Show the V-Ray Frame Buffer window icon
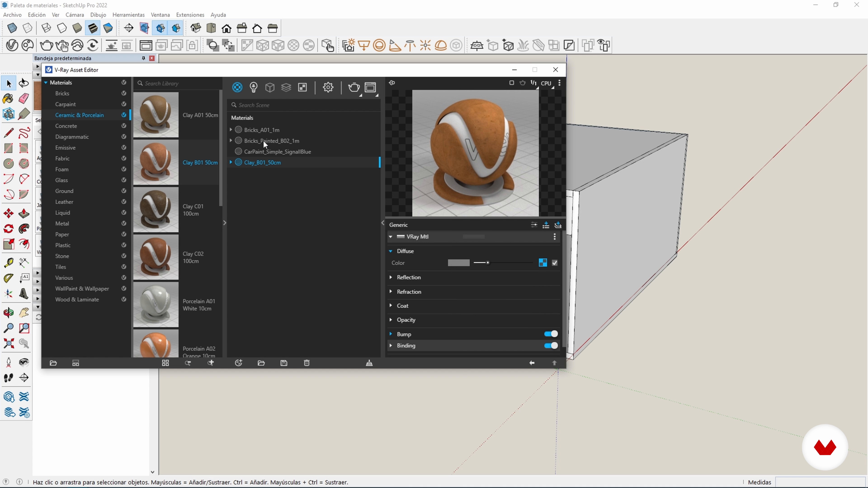This screenshot has width=868, height=488. [x=370, y=88]
